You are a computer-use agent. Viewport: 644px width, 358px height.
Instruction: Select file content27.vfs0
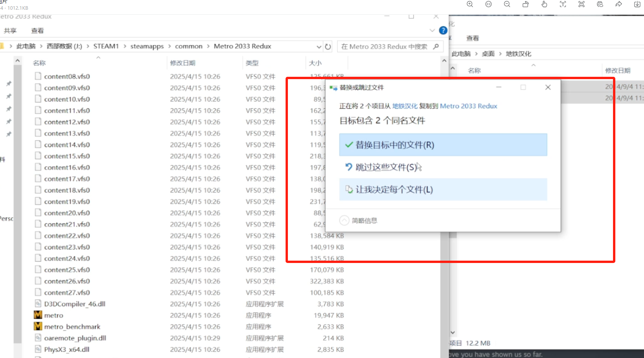tap(67, 292)
